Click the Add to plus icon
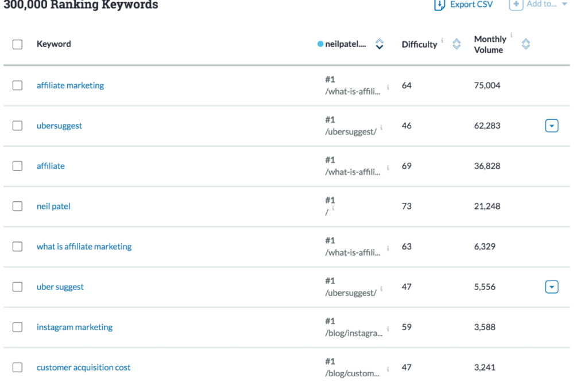This screenshot has width=588, height=386. pos(516,5)
